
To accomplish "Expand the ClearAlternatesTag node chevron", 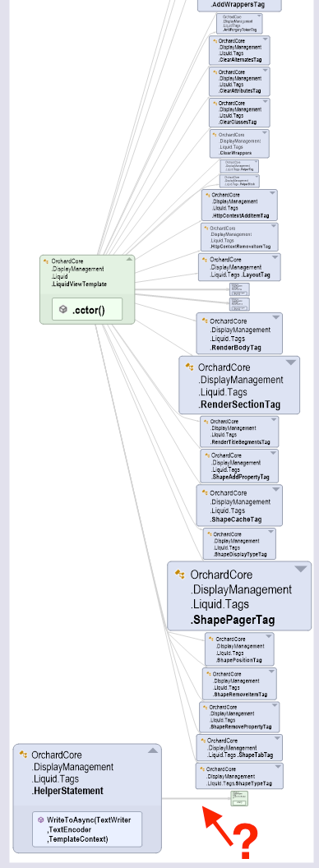I will [x=266, y=39].
